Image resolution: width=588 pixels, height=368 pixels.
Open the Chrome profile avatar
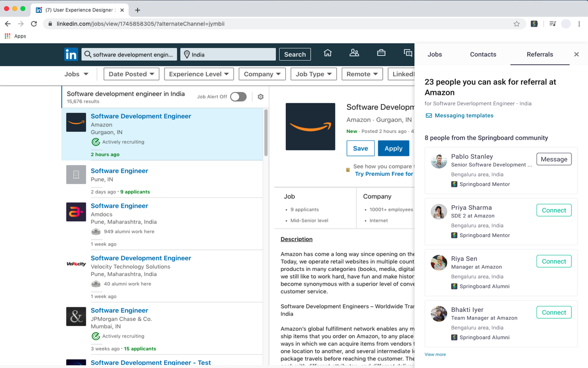(x=566, y=24)
